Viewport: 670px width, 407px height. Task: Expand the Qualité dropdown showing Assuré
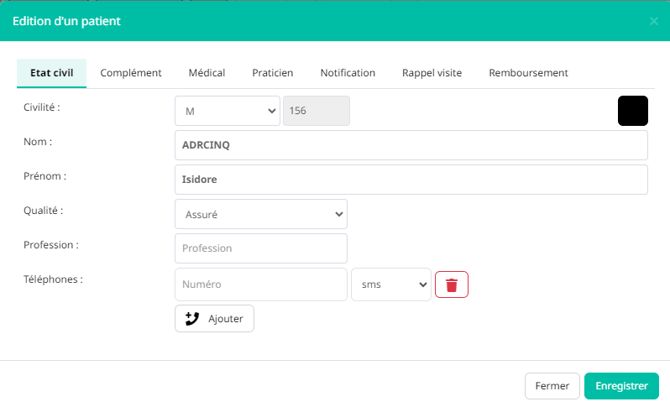tap(260, 214)
